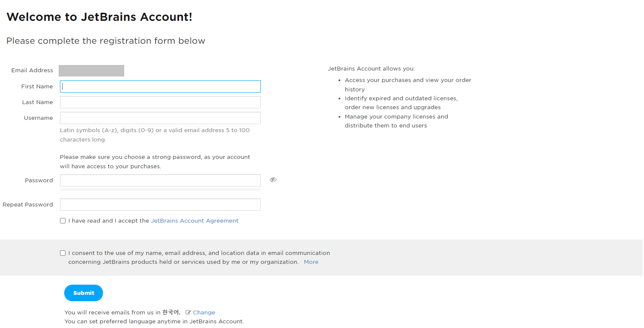644x328 pixels.
Task: Click 'Please complete the registration form below' text
Action: click(106, 41)
